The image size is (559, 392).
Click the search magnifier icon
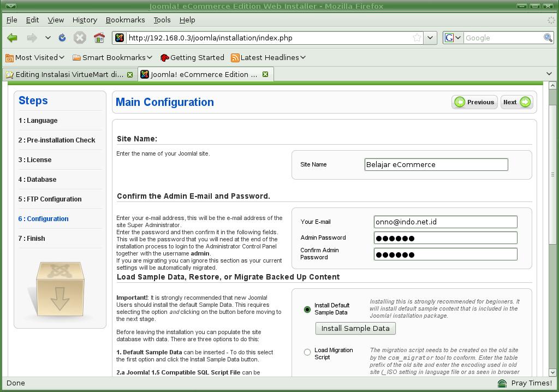click(x=548, y=38)
